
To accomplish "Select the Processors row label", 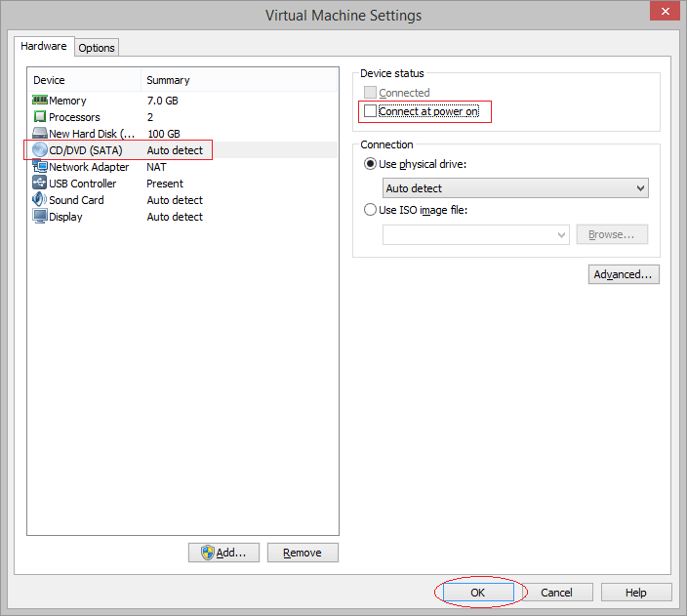I will click(74, 117).
